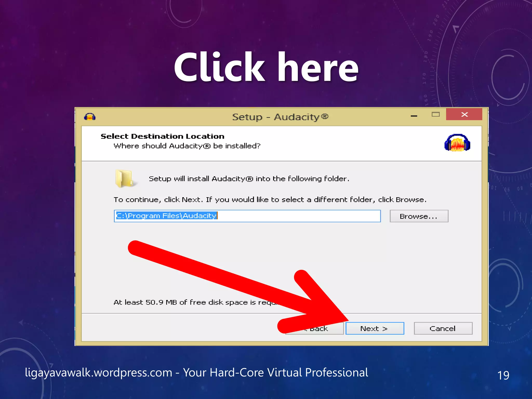This screenshot has height=399, width=532.
Task: Click the yellow folder icon
Action: coord(124,178)
